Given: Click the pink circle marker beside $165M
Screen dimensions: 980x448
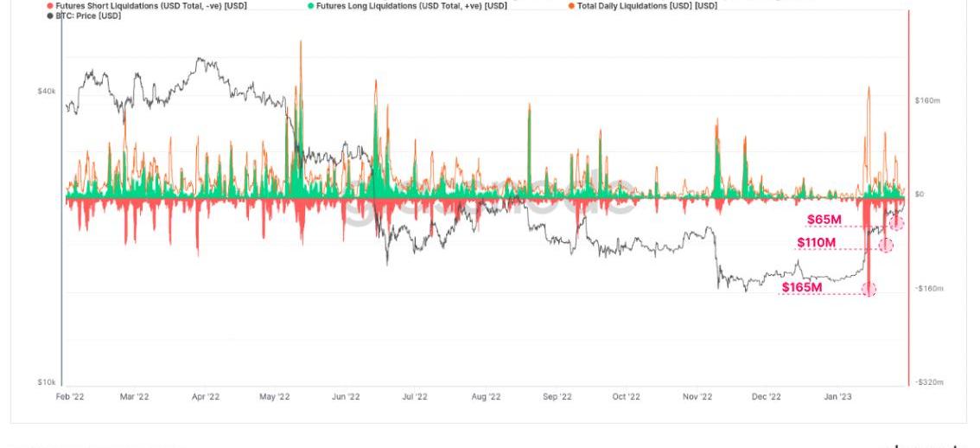Looking at the screenshot, I should [869, 289].
